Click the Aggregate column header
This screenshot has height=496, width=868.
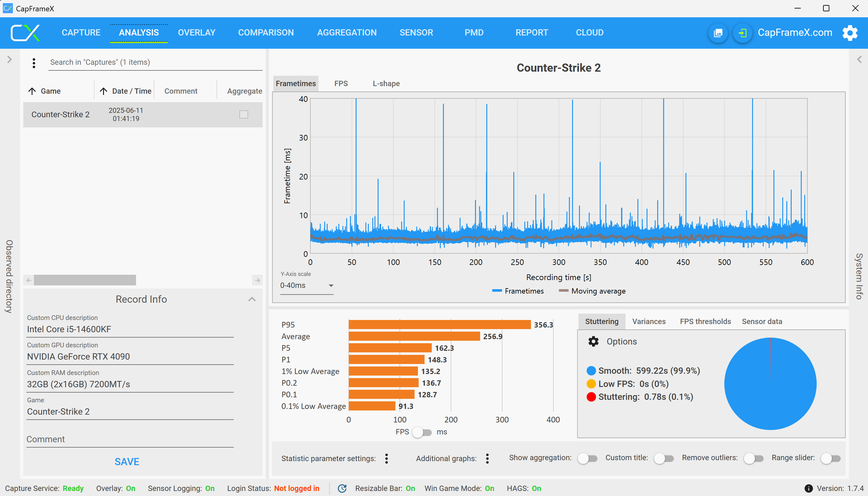pyautogui.click(x=244, y=91)
